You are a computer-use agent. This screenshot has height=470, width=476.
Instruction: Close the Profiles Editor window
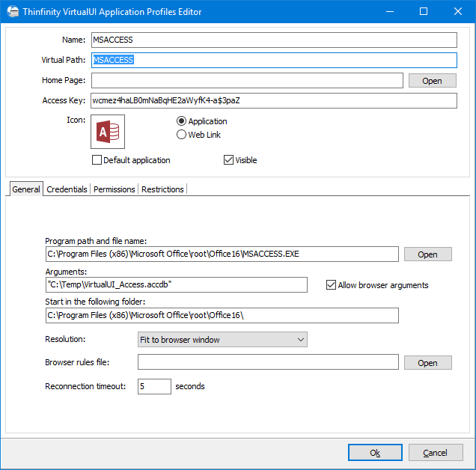(x=458, y=11)
